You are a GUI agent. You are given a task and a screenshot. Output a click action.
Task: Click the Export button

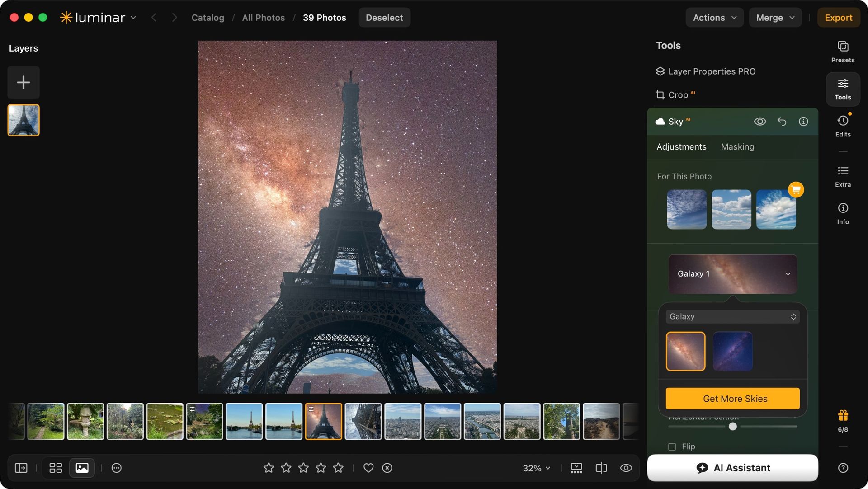tap(838, 18)
